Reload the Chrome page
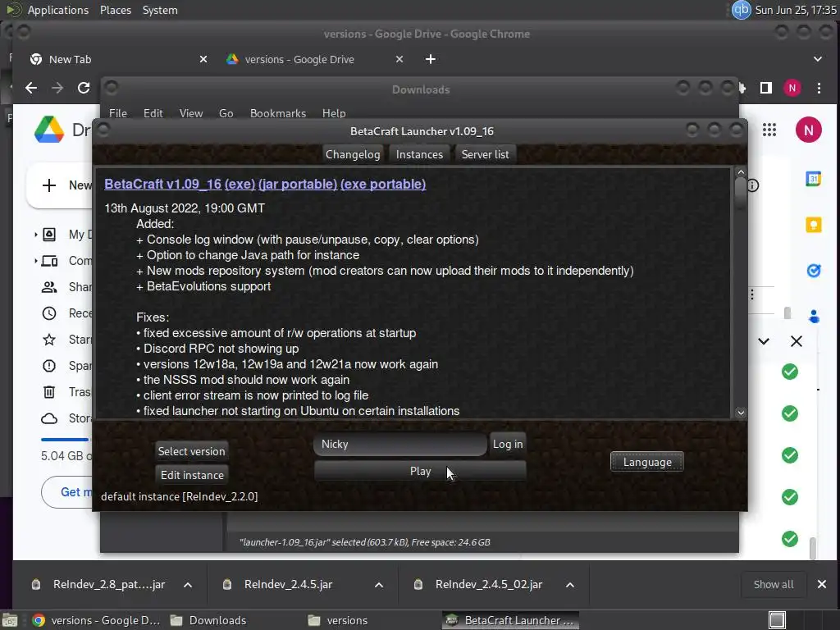840x630 pixels. (84, 88)
